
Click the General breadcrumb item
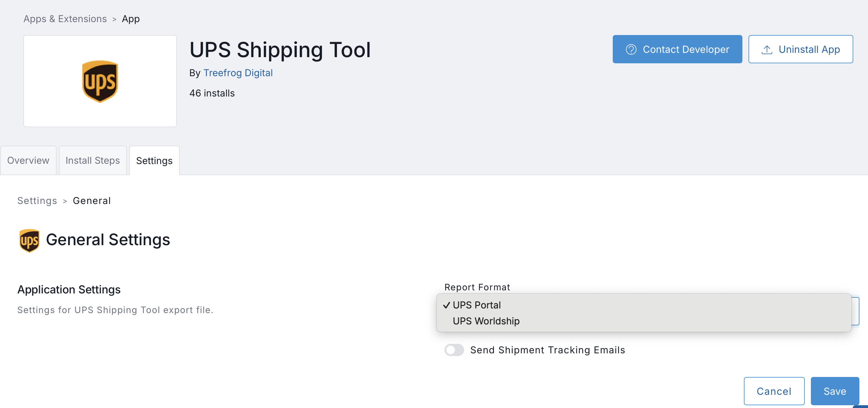coord(92,201)
